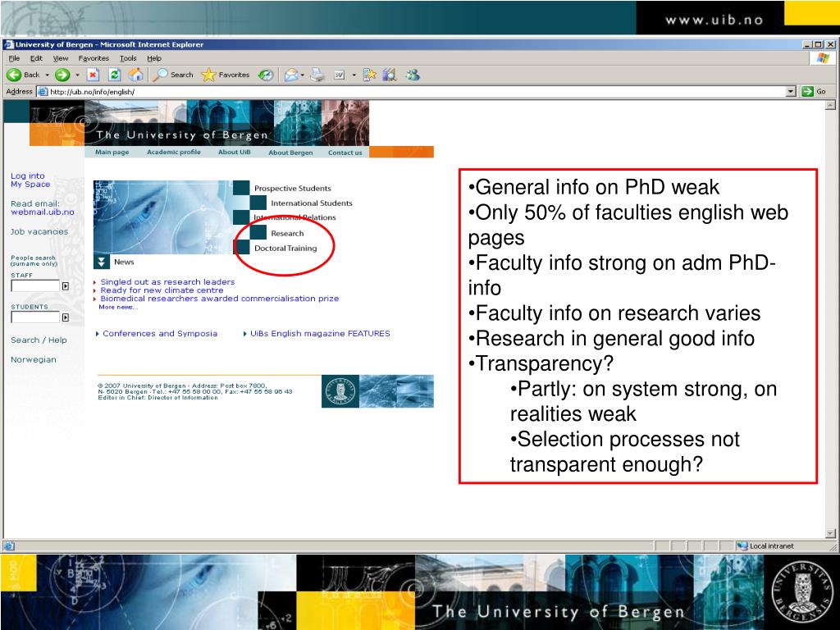Open the Edit button dropdown arrow
Viewport: 840px width, 630px height.
point(354,75)
